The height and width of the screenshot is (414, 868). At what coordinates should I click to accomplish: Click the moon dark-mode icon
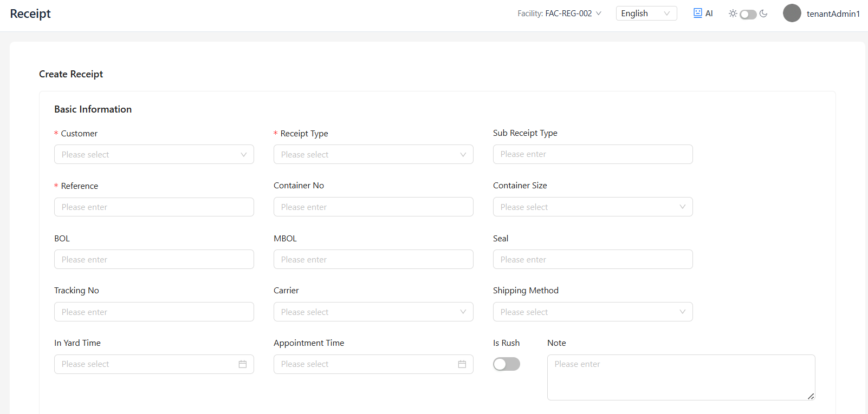tap(763, 14)
